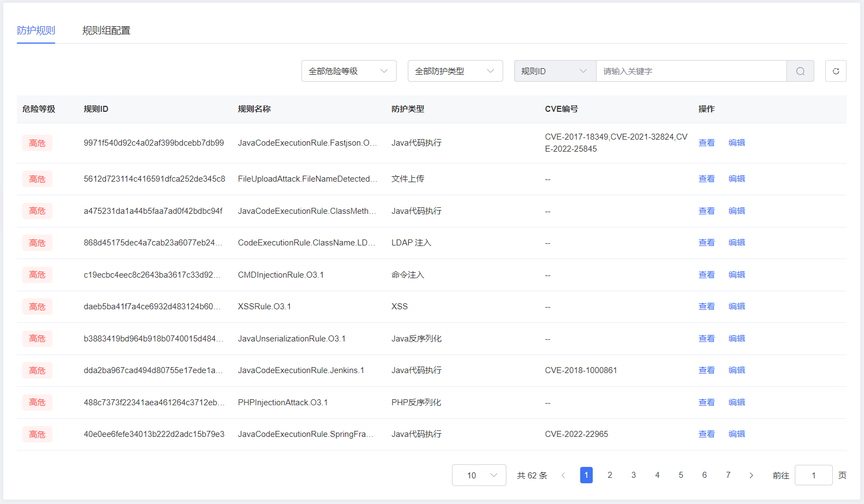The height and width of the screenshot is (504, 864).
Task: Click 文件上传 protection type cell
Action: click(x=408, y=179)
